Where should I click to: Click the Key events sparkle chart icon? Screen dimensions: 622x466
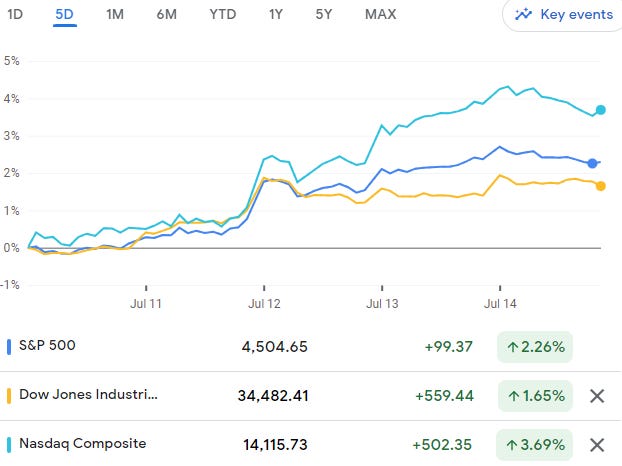click(523, 15)
